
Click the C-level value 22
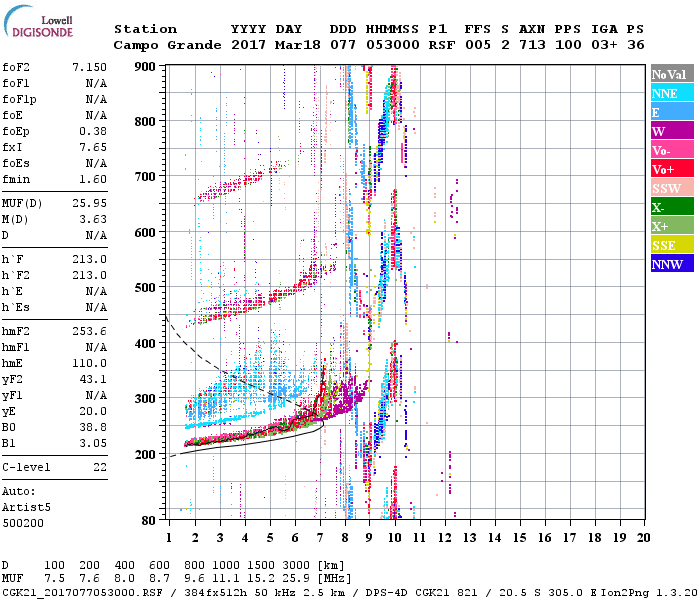[100, 467]
